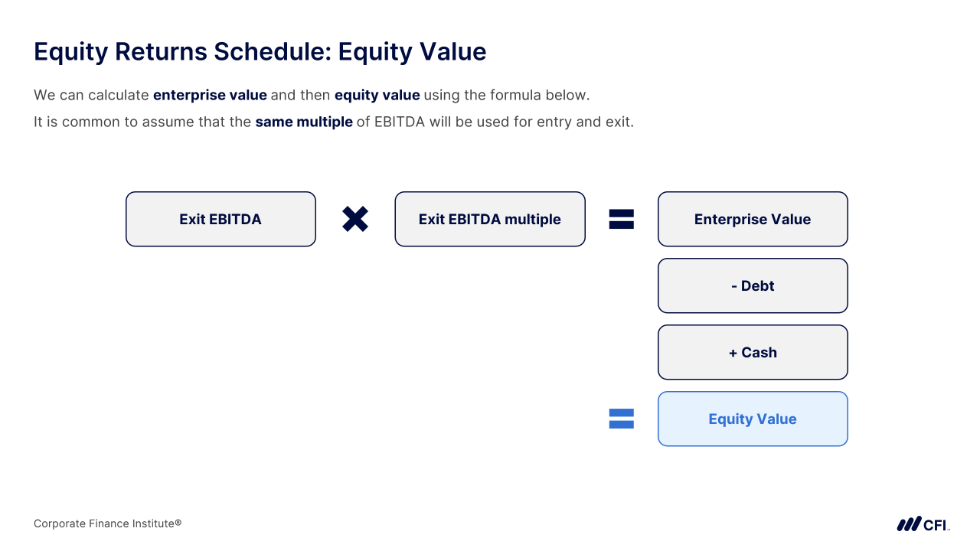Click bold 'enterprise value' in first sentence
Viewport: 980px width, 551px height.
210,96
